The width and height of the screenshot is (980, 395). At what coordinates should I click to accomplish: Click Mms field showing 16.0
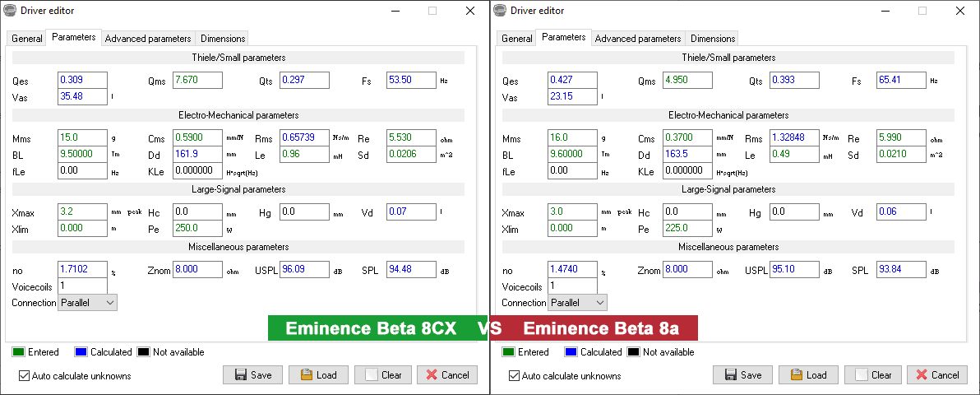coord(572,137)
